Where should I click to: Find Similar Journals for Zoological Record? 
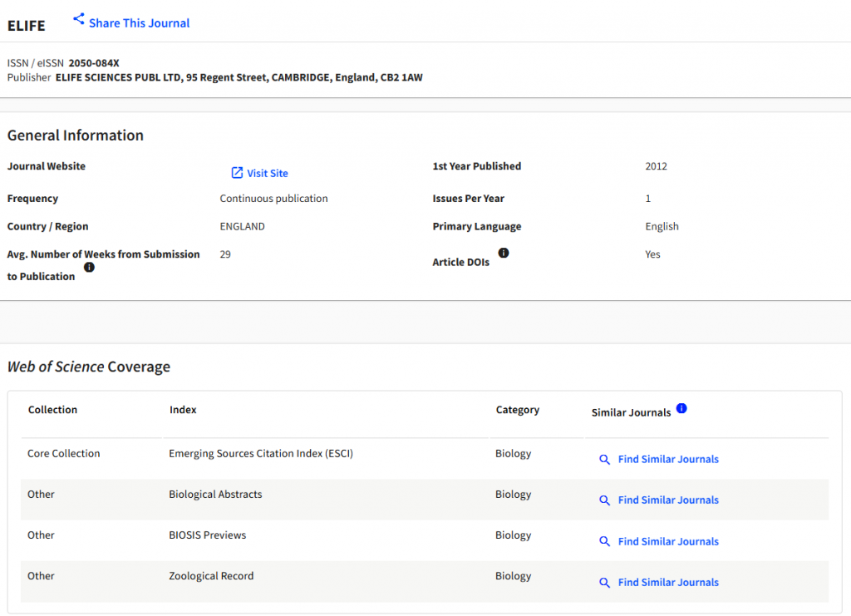point(668,583)
